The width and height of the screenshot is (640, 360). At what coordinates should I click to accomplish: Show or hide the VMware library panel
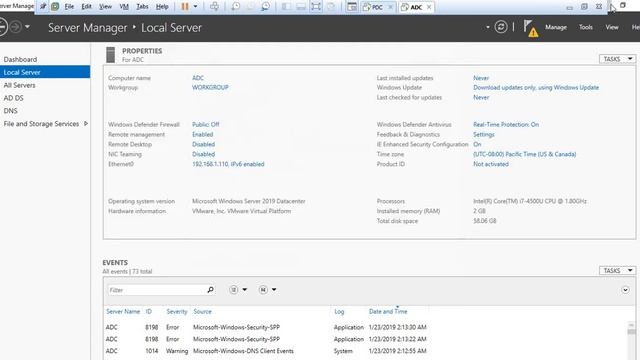tap(287, 7)
